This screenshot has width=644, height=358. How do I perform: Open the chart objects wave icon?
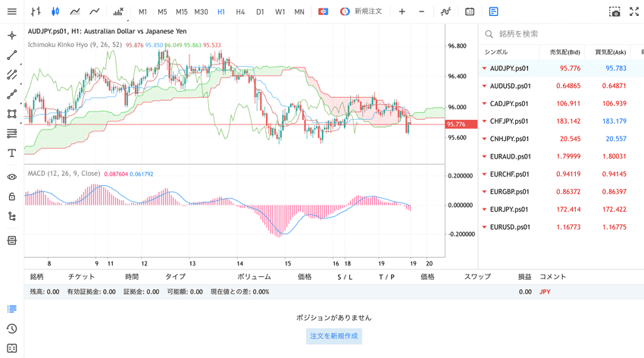coord(445,11)
